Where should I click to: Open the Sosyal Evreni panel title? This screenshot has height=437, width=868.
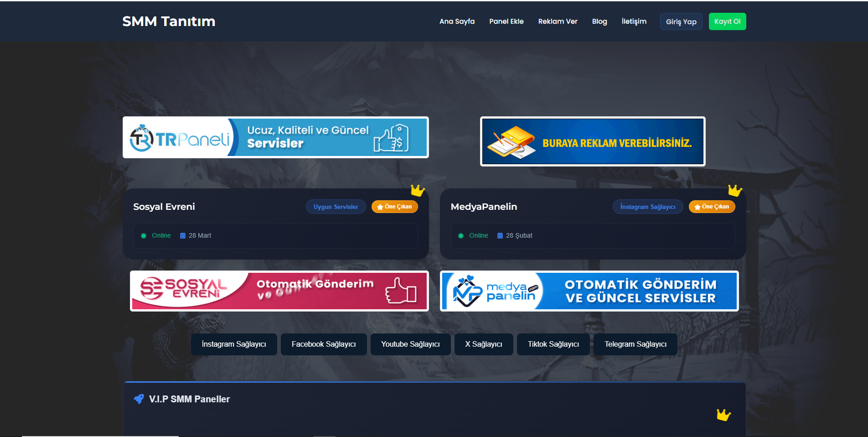(x=164, y=207)
